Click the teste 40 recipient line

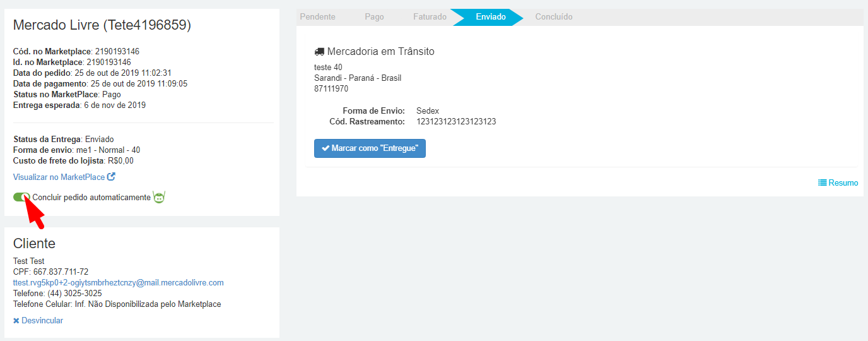pos(328,67)
